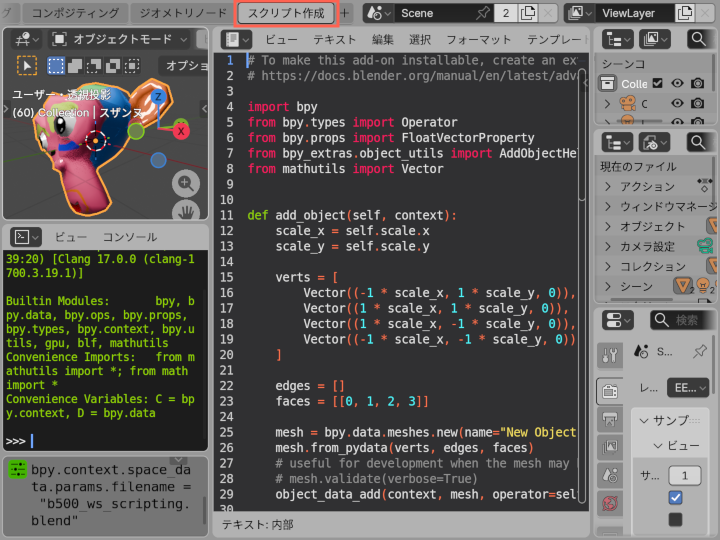The width and height of the screenshot is (720, 540).
Task: Open the フォーマット menu
Action: 478,39
